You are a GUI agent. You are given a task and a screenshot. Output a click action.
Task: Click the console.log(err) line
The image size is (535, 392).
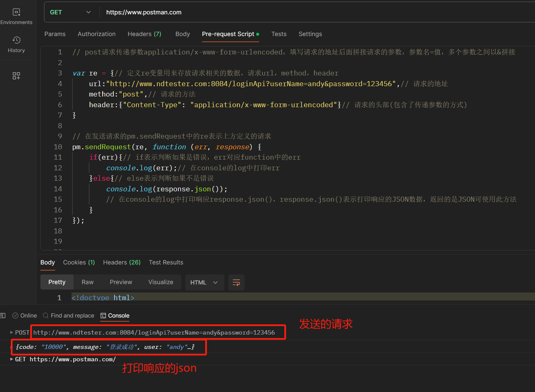point(193,168)
